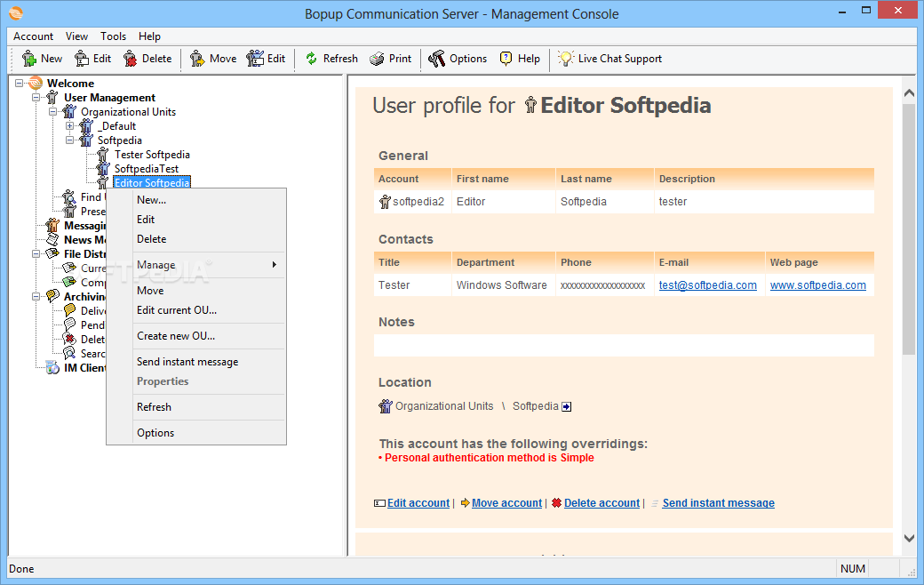Select Organizational Units tree node

(x=129, y=111)
